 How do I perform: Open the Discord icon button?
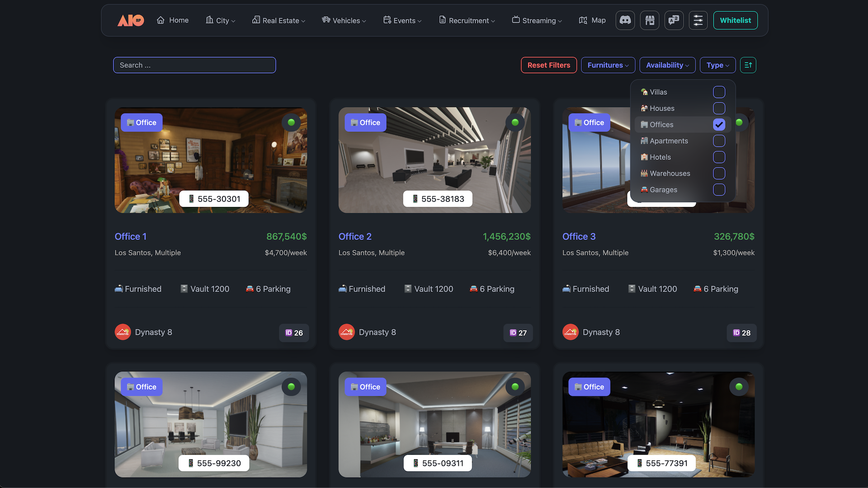tap(625, 20)
